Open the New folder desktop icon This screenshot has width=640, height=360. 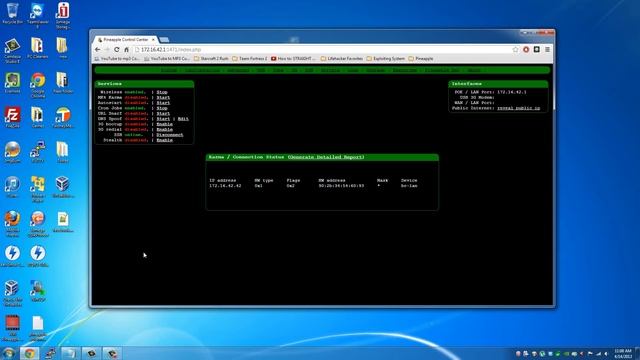click(x=63, y=83)
